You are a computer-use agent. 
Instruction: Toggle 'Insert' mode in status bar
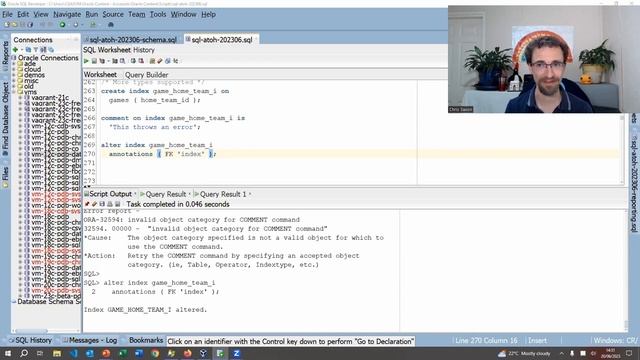coord(537,340)
